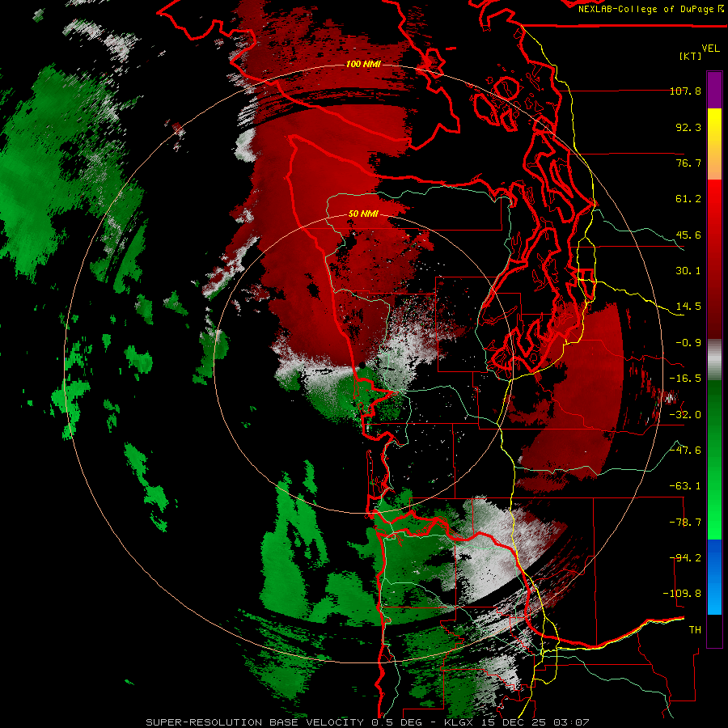Click the 92.3 legend value

coord(688,127)
